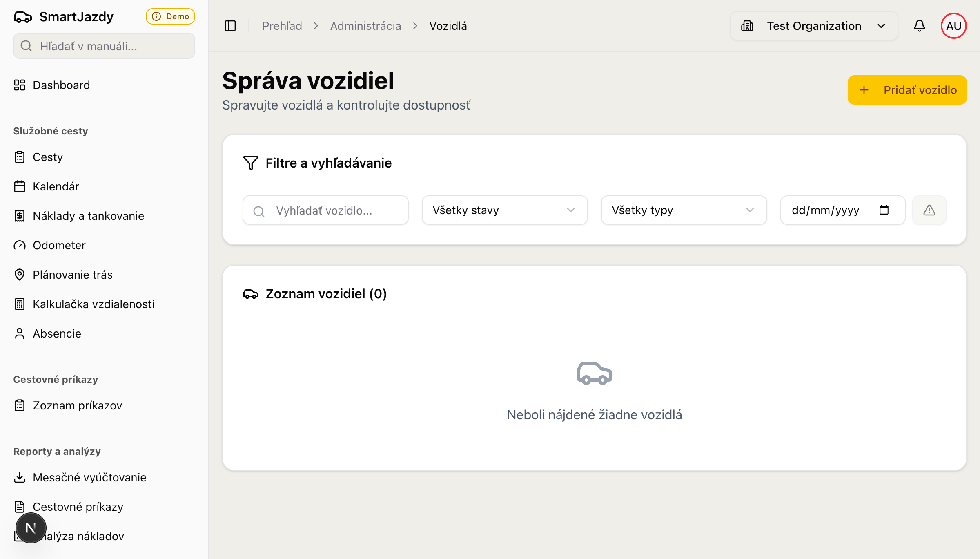This screenshot has height=559, width=980.
Task: Open the Test Organization switcher
Action: coord(814,25)
